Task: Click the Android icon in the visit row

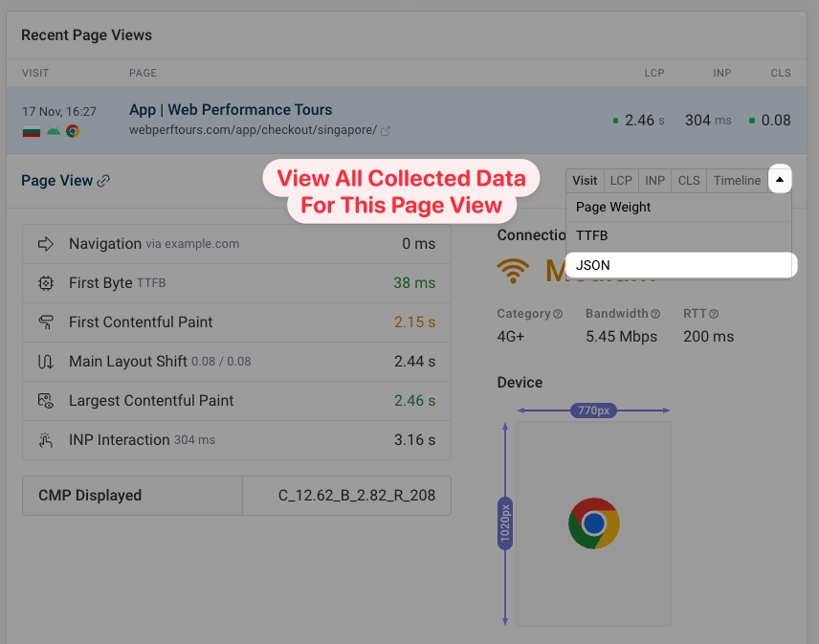Action: pos(53,131)
